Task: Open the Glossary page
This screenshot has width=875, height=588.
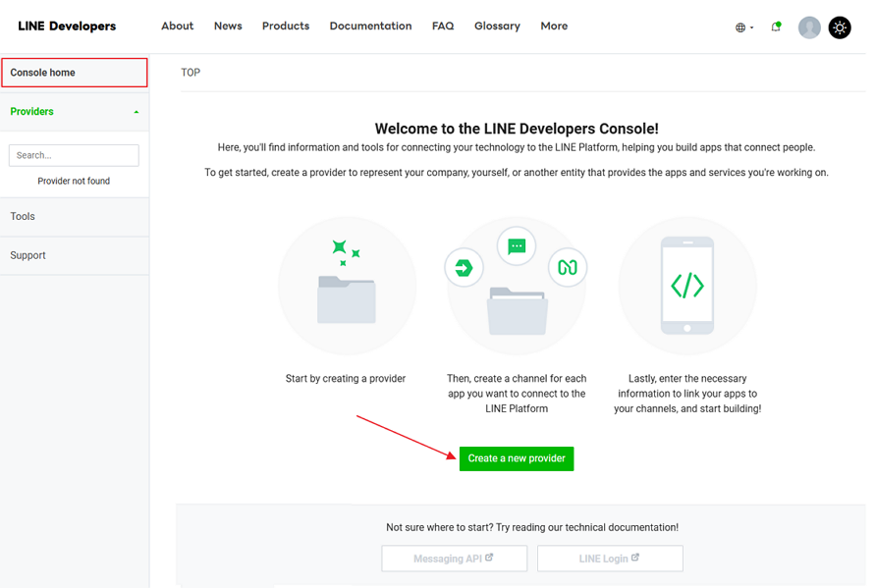Action: click(497, 27)
